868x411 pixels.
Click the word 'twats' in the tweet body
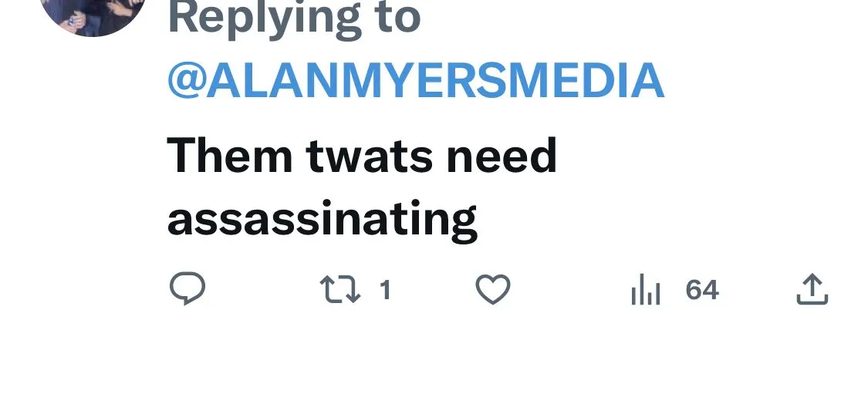click(370, 157)
